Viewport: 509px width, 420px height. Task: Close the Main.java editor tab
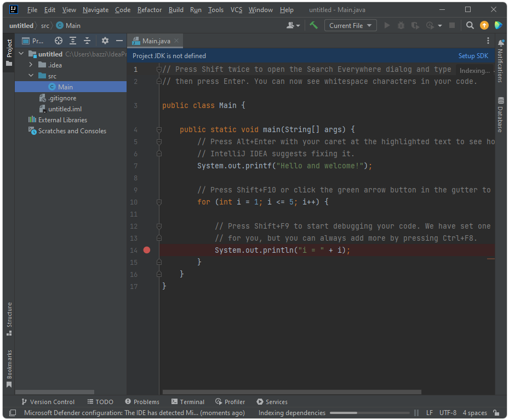[x=176, y=41]
